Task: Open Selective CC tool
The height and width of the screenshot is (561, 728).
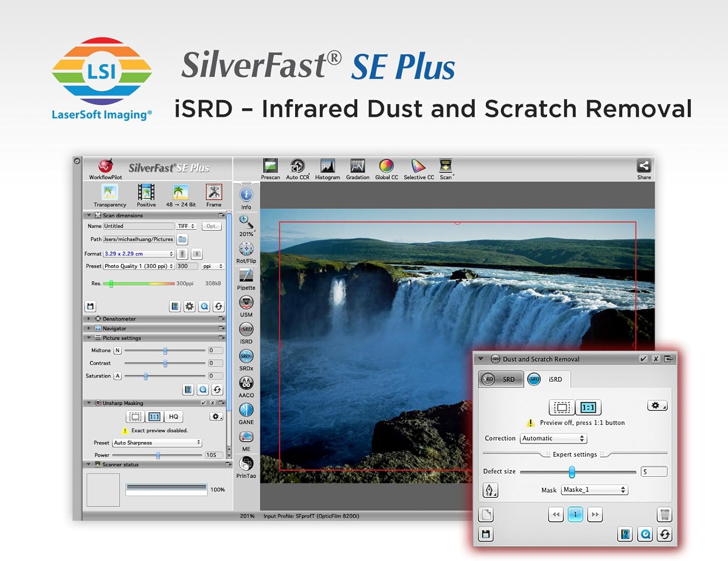Action: [x=418, y=167]
